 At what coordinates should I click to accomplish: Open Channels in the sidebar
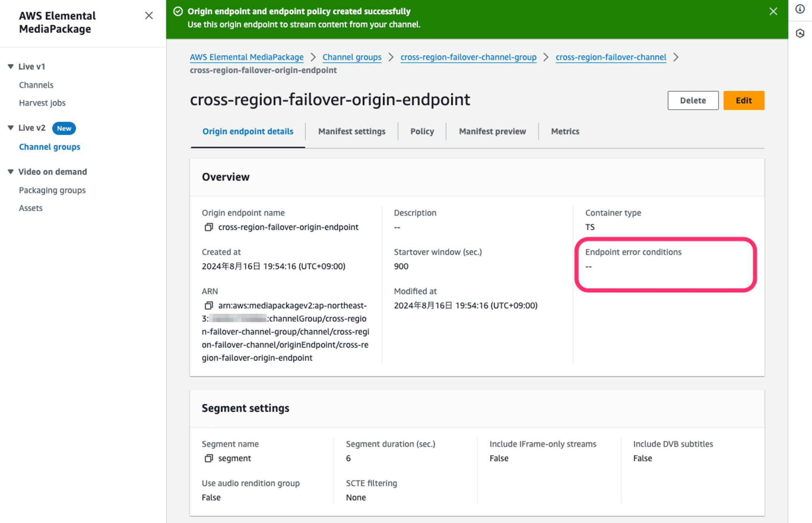(36, 85)
